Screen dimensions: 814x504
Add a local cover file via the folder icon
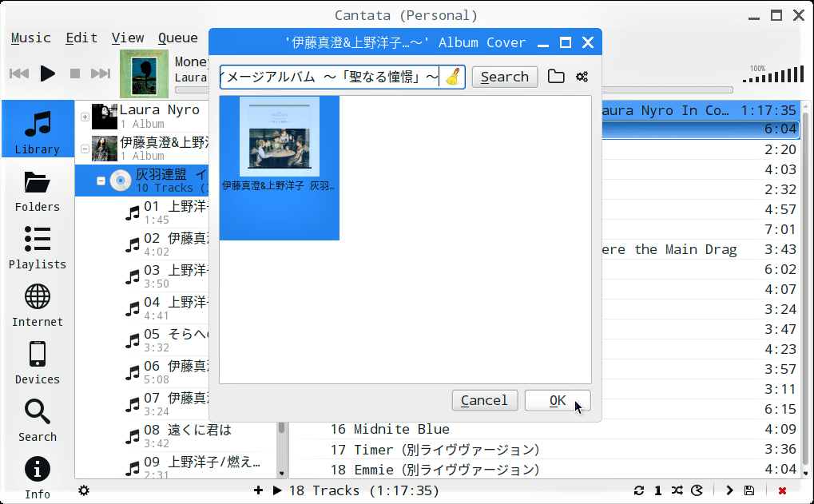point(556,77)
